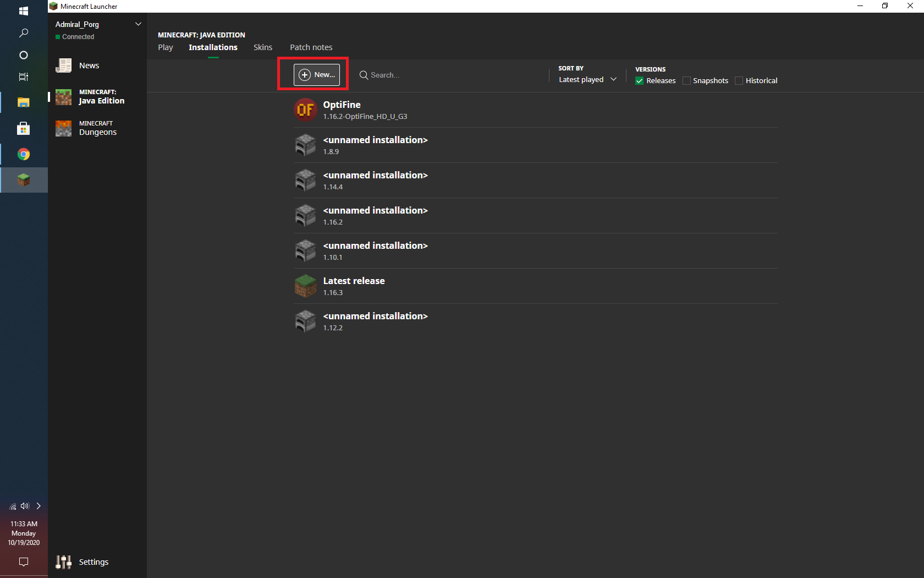Open Google Chrome from taskbar
Viewport: 924px width, 578px height.
pos(24,154)
